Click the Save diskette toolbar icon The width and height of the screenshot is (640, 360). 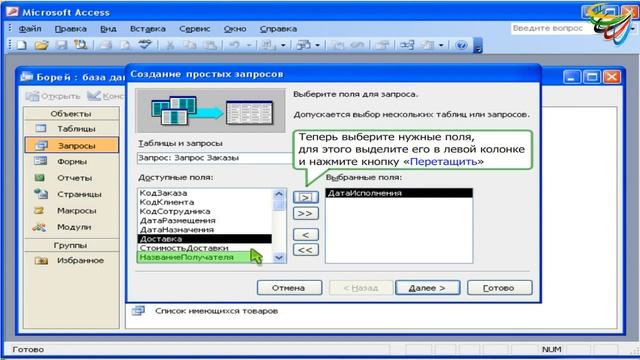[61, 45]
